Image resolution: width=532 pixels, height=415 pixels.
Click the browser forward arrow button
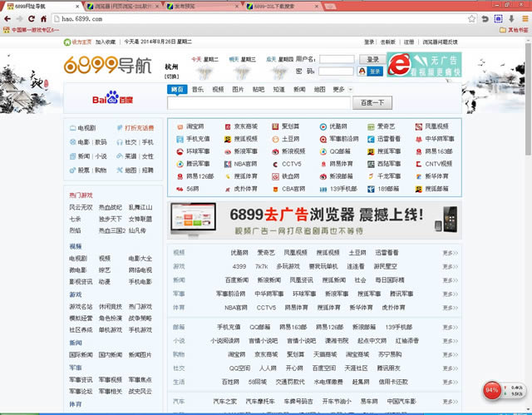[x=20, y=19]
